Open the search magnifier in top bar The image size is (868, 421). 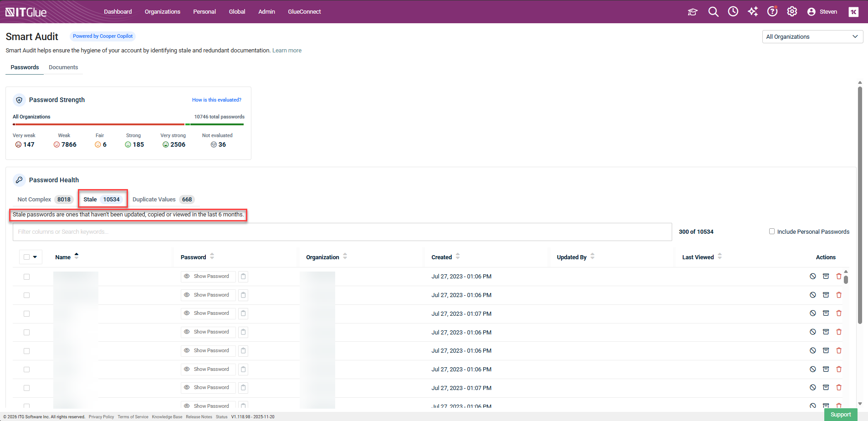(713, 12)
